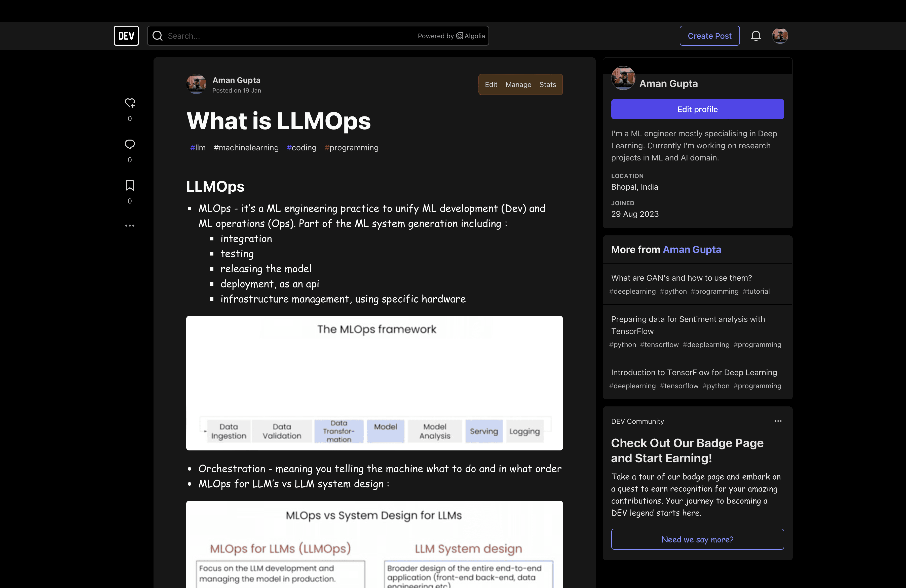
Task: Click #python tag under Introduction to TensorFlow
Action: 716,386
